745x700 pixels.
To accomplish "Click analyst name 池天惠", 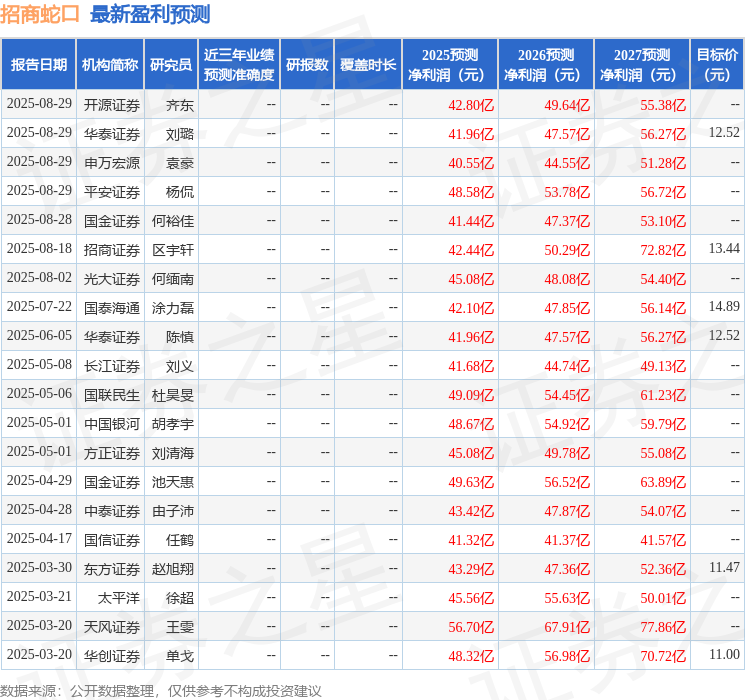I will click(x=173, y=482).
